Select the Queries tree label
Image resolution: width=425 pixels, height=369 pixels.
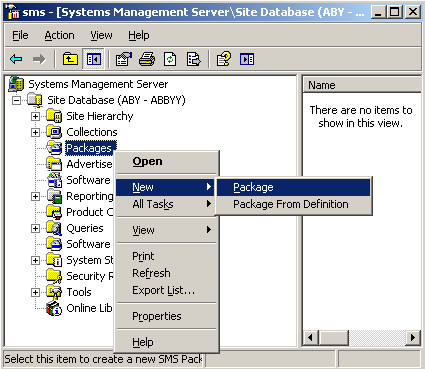[85, 228]
